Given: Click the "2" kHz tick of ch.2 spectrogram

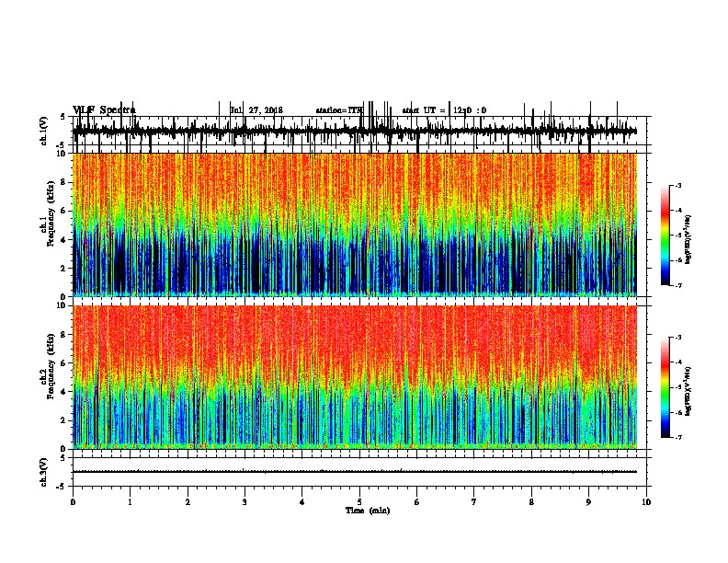Looking at the screenshot, I should point(63,420).
